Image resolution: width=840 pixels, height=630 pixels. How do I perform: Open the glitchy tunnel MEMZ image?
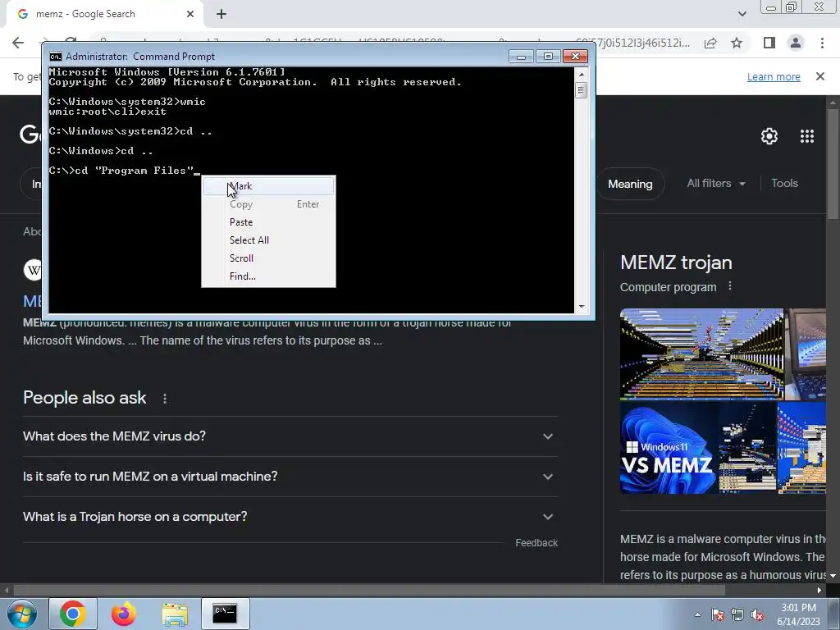(701, 354)
